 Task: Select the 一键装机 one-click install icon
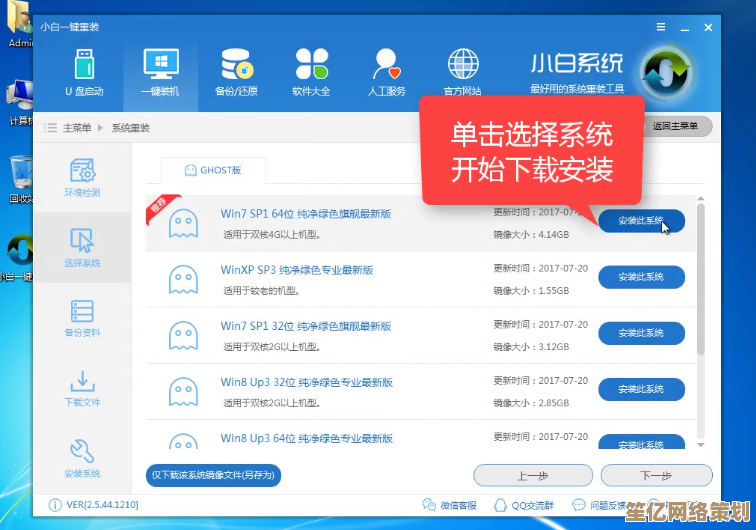160,71
